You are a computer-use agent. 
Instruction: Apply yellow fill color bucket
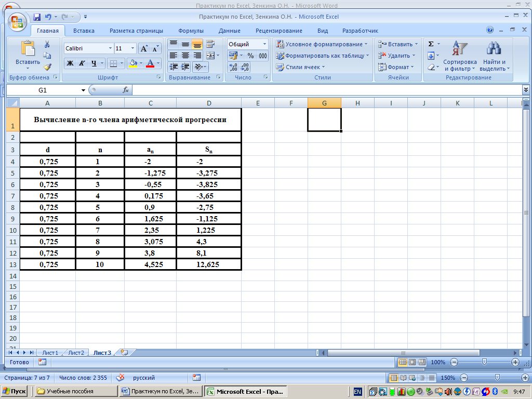pos(134,63)
